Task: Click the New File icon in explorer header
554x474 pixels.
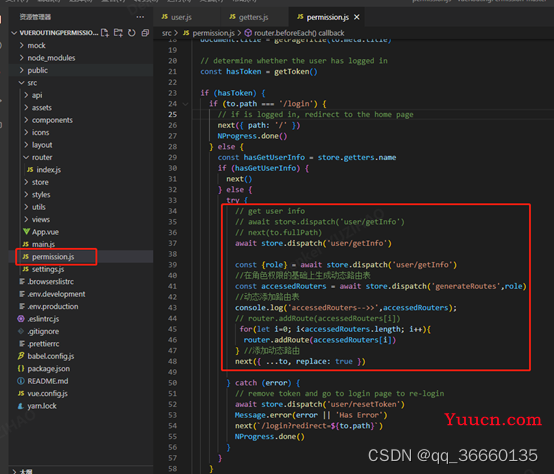Action: 105,33
